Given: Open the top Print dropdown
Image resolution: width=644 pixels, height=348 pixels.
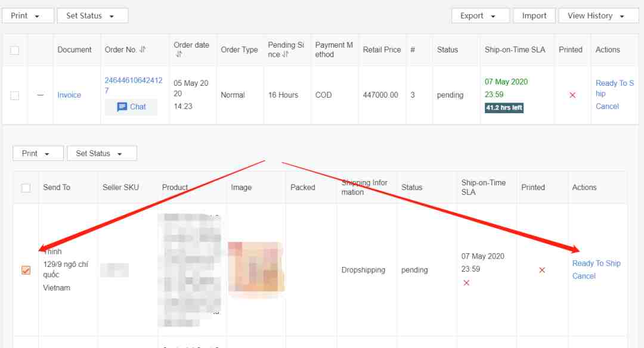Looking at the screenshot, I should click(x=27, y=15).
